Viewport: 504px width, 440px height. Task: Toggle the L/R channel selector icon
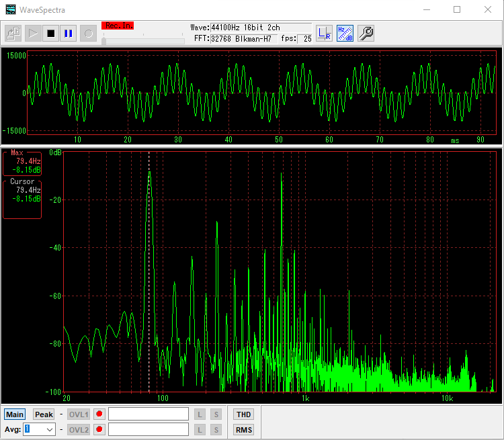(324, 33)
